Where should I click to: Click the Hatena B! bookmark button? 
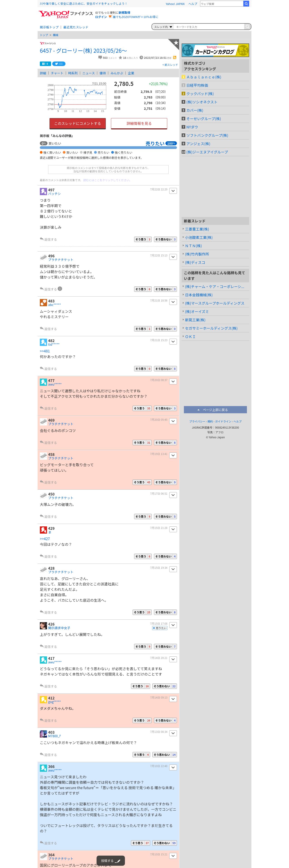pos(45,64)
